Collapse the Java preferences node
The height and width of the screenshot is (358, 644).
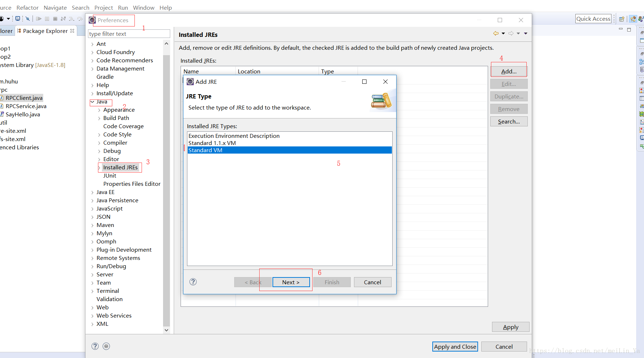coord(92,102)
